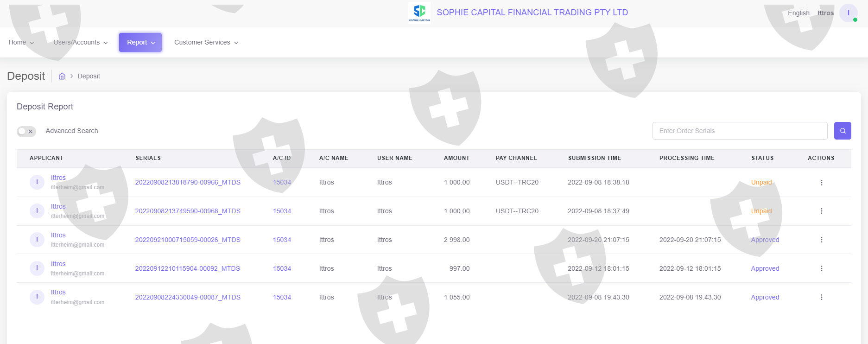The width and height of the screenshot is (868, 344).
Task: Expand the Customer Services menu
Action: pyautogui.click(x=206, y=42)
